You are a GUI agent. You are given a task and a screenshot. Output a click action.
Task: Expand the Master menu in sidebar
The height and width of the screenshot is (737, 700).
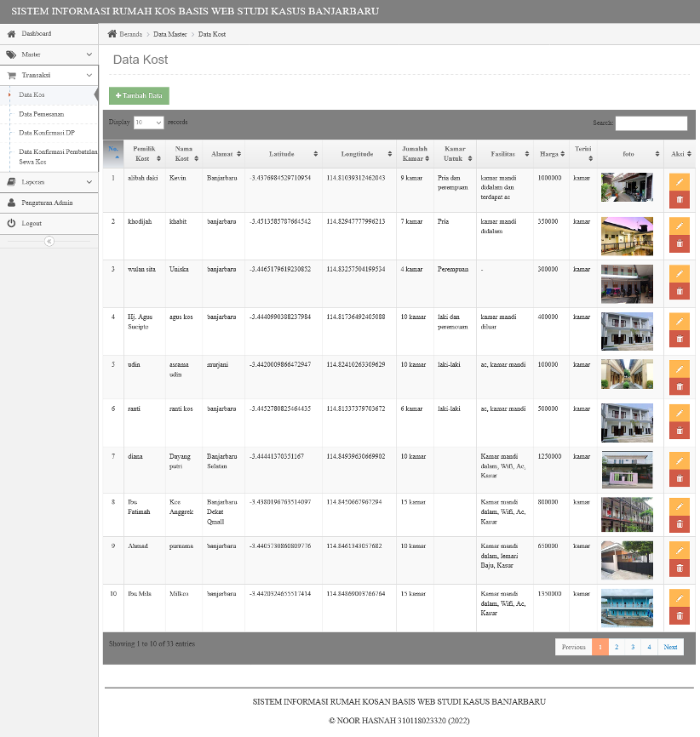tap(49, 54)
